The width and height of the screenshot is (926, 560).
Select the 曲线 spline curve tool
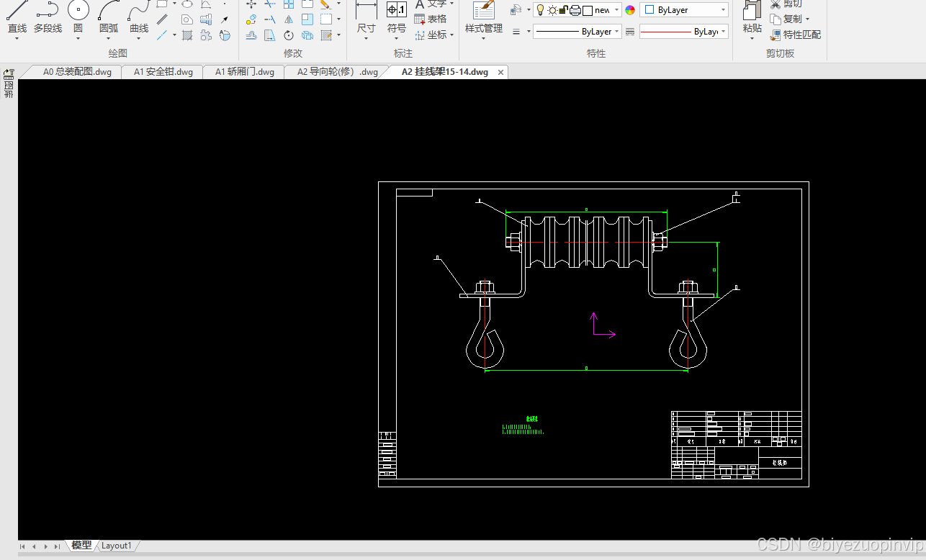(139, 18)
